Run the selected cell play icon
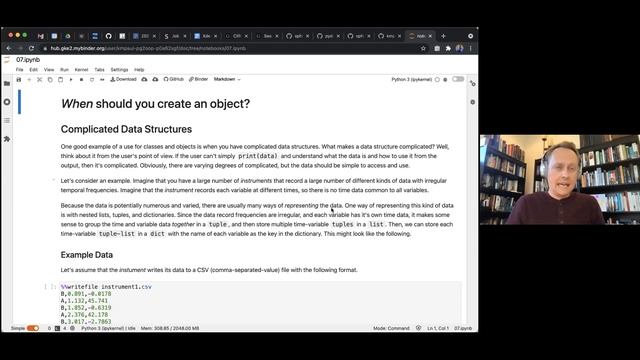 point(71,80)
